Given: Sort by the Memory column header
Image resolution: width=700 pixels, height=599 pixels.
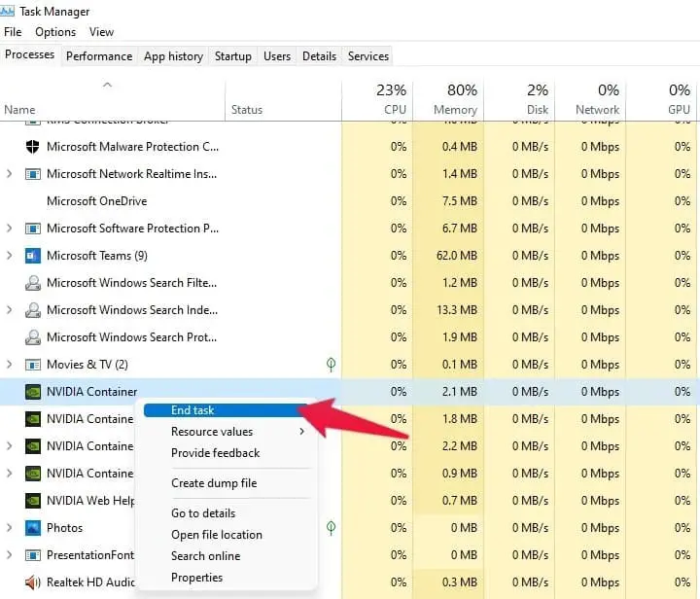Looking at the screenshot, I should [x=448, y=98].
